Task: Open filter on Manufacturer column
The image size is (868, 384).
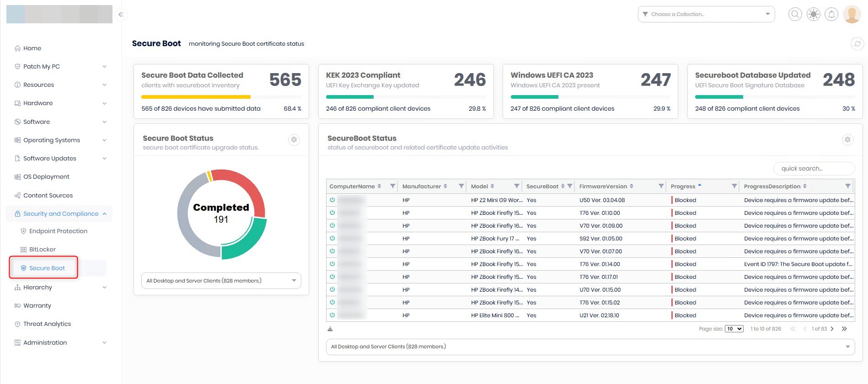Action: (x=461, y=186)
